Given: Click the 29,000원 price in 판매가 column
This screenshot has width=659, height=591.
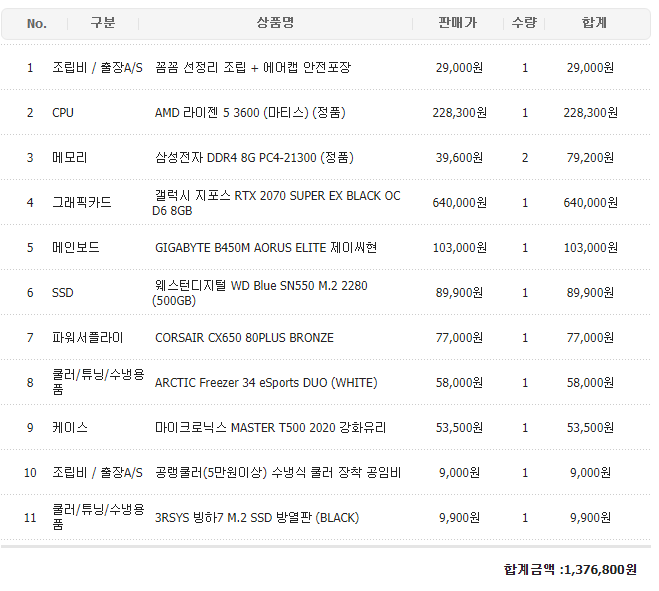Looking at the screenshot, I should pos(459,68).
